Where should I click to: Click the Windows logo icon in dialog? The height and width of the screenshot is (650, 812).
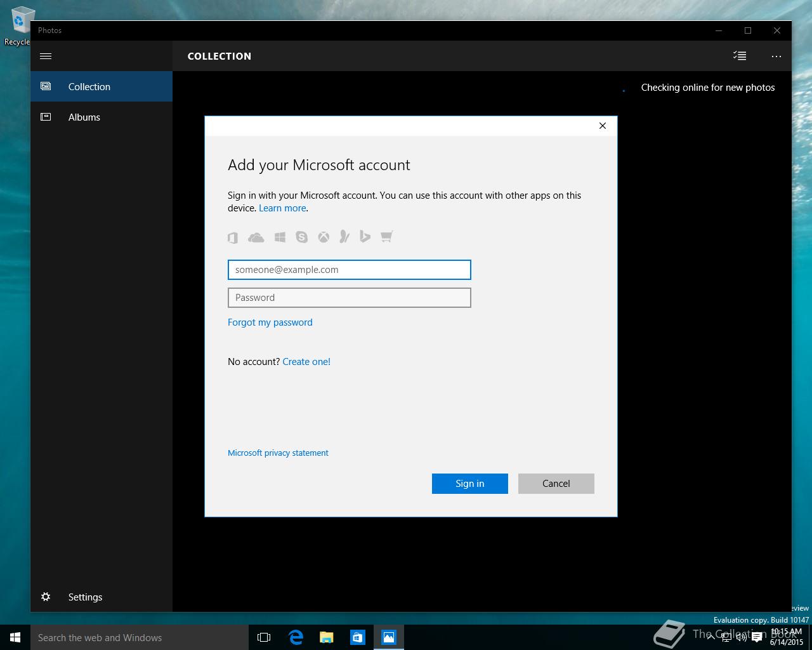pos(280,237)
